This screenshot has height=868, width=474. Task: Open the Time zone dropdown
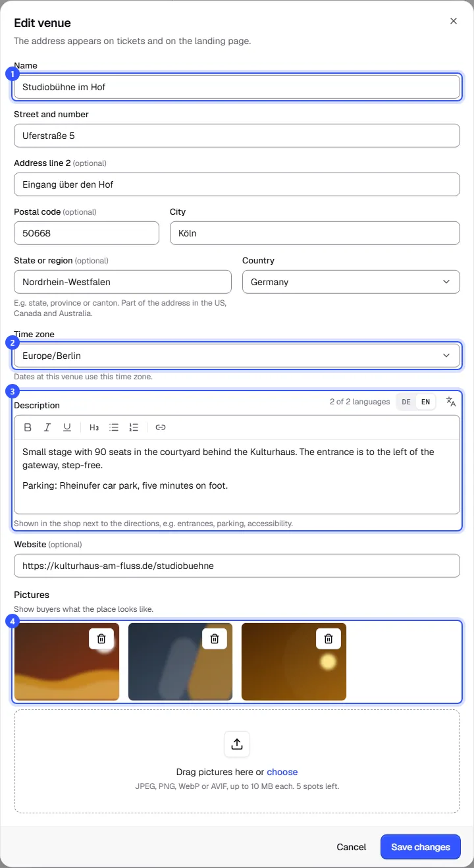(x=237, y=356)
